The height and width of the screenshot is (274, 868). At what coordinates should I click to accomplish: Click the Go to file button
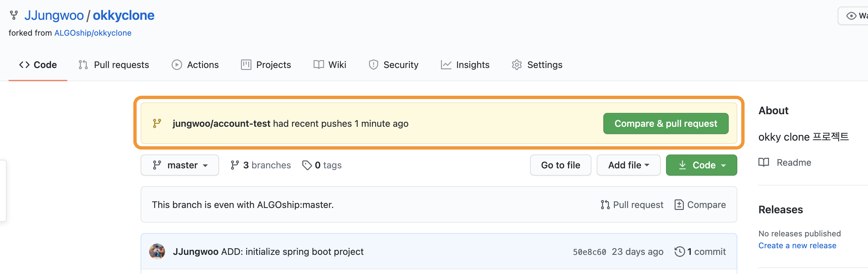[x=560, y=165]
